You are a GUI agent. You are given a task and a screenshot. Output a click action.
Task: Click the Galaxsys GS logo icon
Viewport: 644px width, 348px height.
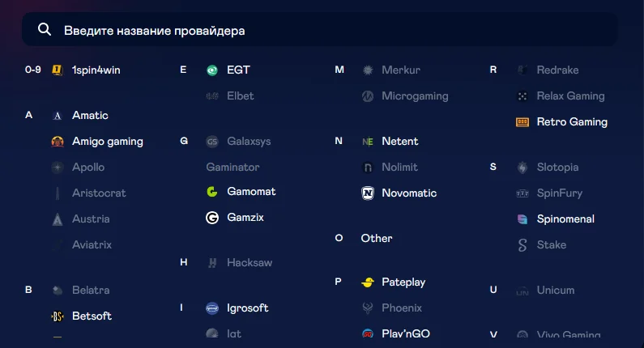(212, 142)
